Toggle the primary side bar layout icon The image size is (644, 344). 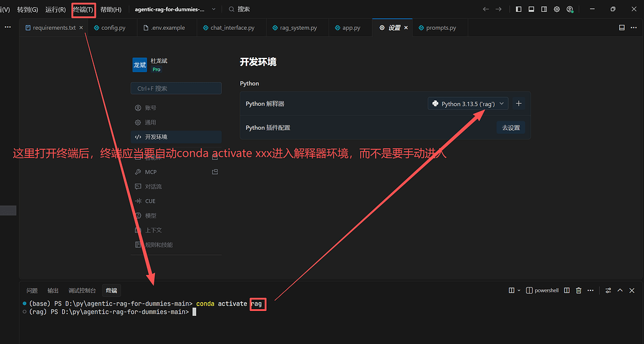click(519, 9)
